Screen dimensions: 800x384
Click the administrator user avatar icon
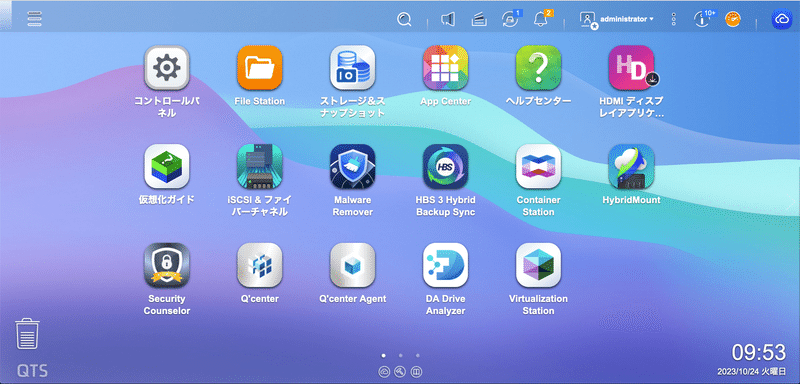[x=588, y=20]
